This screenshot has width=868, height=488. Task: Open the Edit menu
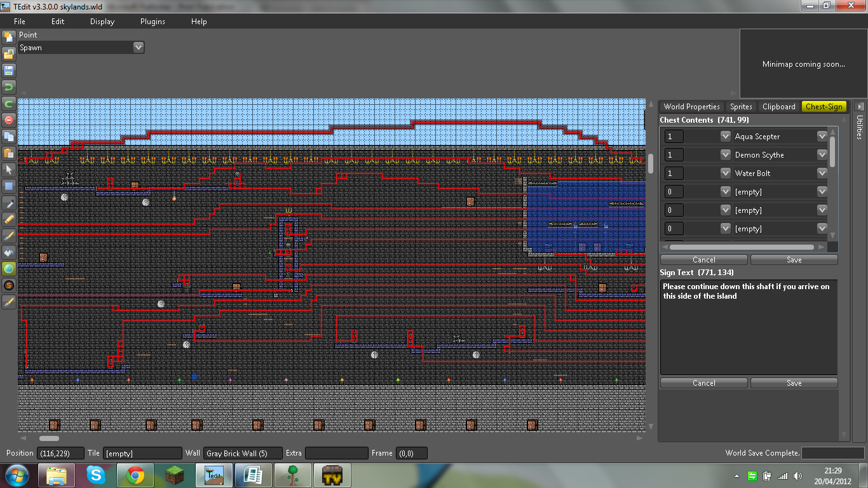pos(58,22)
